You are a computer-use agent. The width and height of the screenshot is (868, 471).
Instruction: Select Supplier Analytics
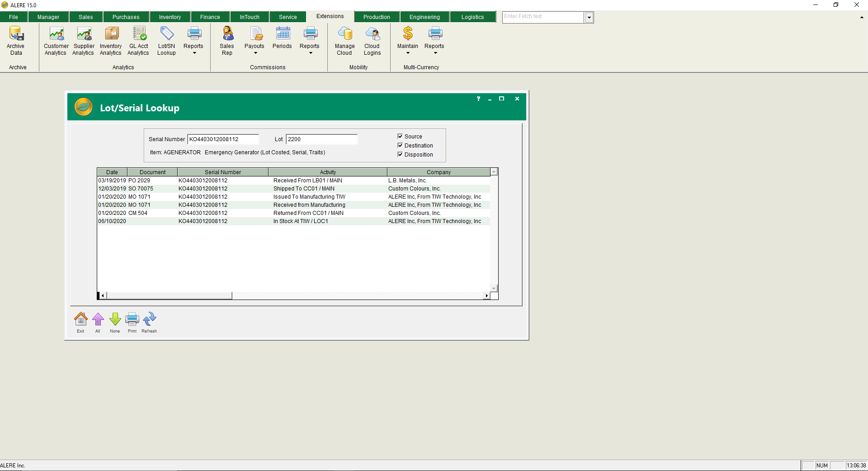pos(83,41)
